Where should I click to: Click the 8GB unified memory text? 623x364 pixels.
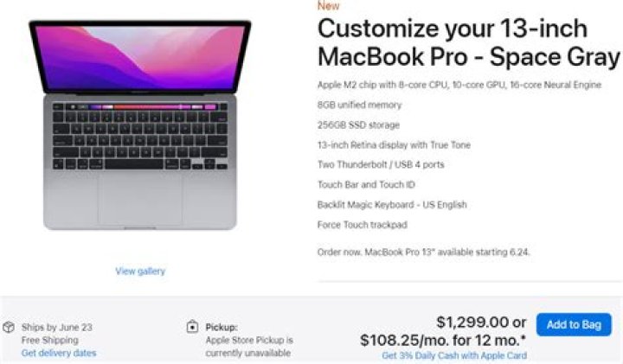click(360, 105)
